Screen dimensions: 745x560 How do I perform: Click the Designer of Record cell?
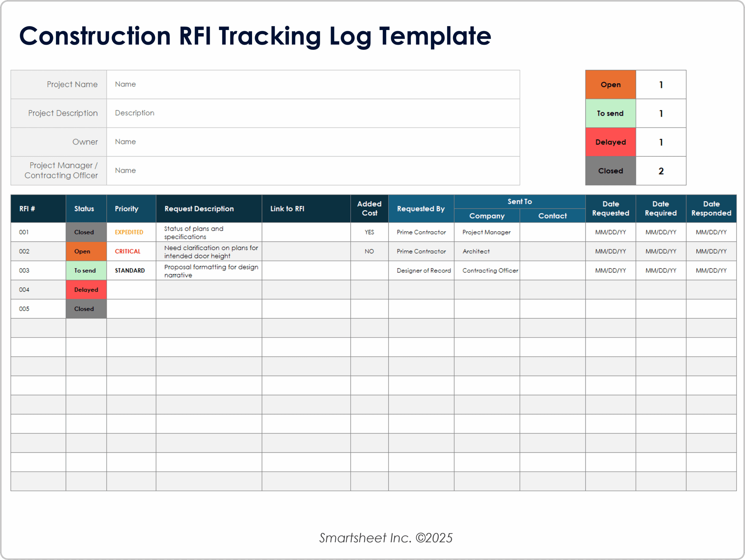421,271
